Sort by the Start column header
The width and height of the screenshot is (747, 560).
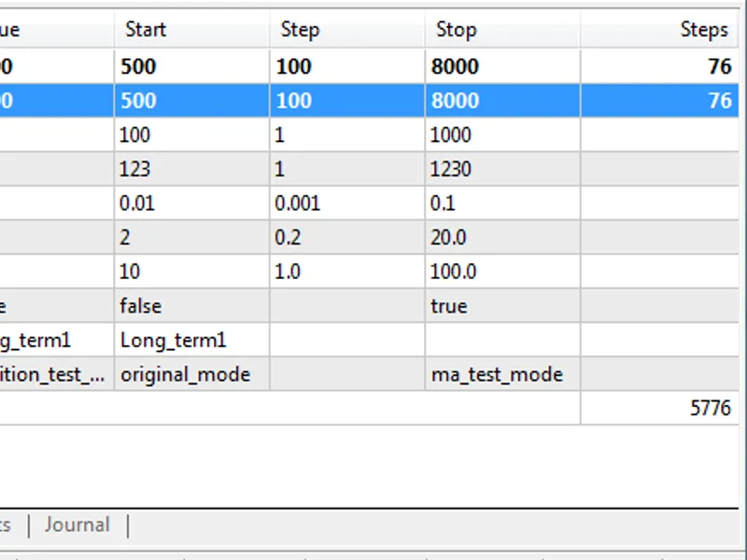tap(192, 30)
